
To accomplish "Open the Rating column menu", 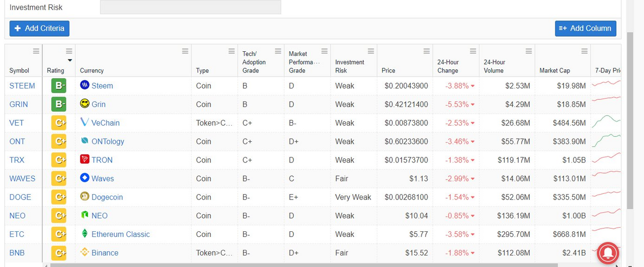I will 69,51.
